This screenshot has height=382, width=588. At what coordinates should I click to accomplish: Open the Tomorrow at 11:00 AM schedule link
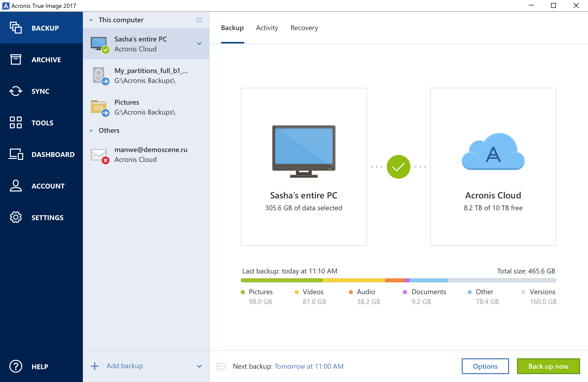[x=309, y=366]
